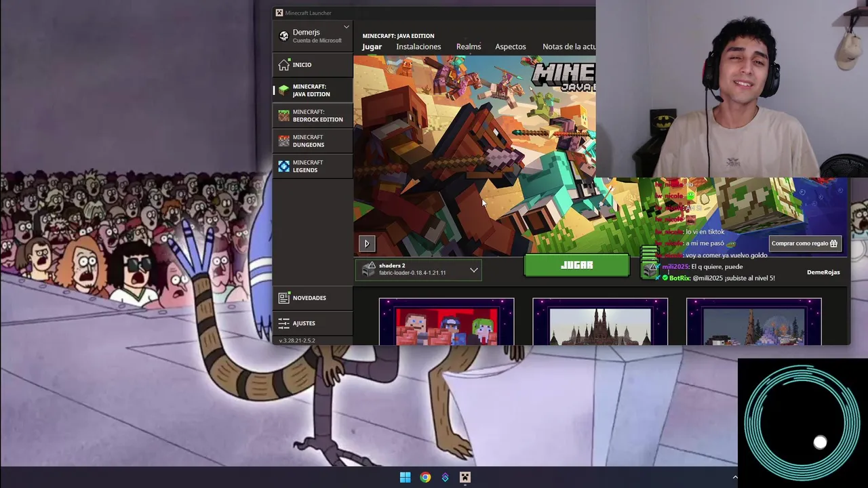868x488 pixels.
Task: Click the Cuenta de Microsoft label
Action: tap(317, 41)
